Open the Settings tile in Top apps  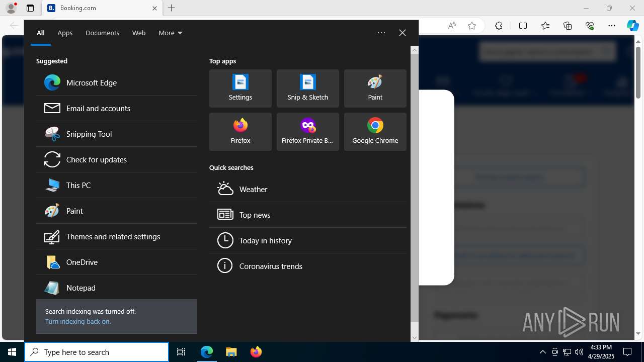click(240, 88)
